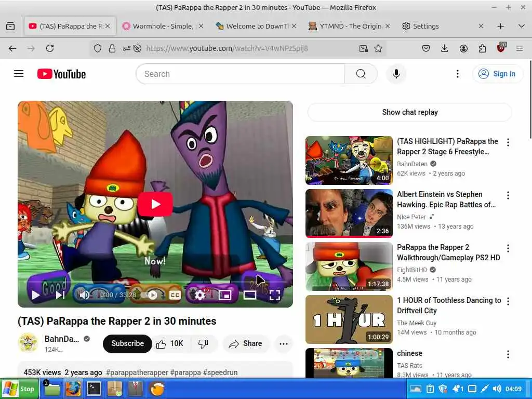Open menu for TAS HIGHLIGHT video
Viewport: 532px width, 399px height.
508,142
